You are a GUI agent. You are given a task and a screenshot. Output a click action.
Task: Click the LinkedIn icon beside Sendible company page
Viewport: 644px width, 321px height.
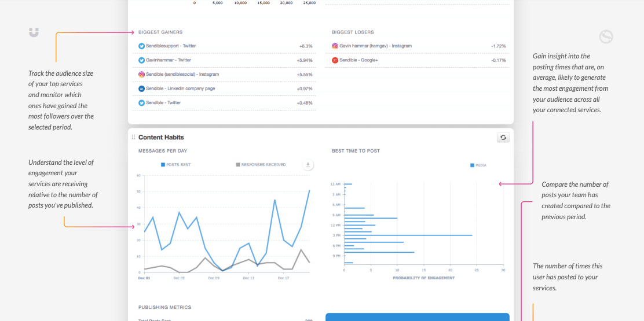tap(142, 88)
